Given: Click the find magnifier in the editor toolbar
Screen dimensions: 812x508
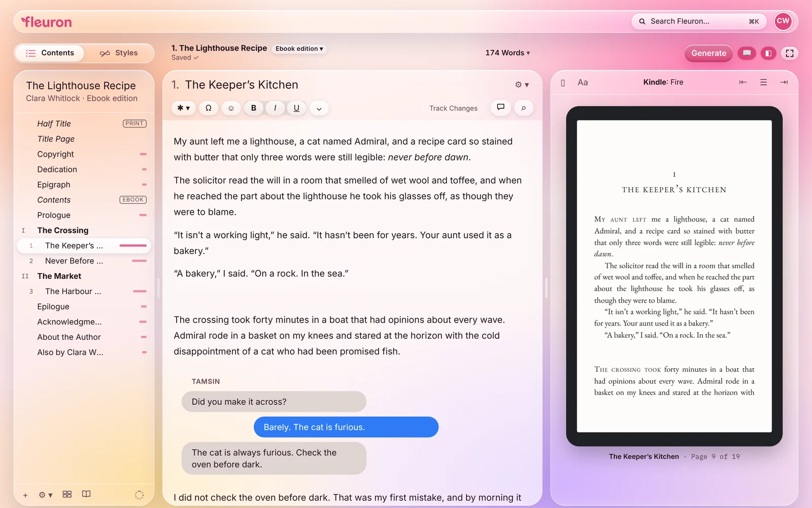Looking at the screenshot, I should 523,108.
